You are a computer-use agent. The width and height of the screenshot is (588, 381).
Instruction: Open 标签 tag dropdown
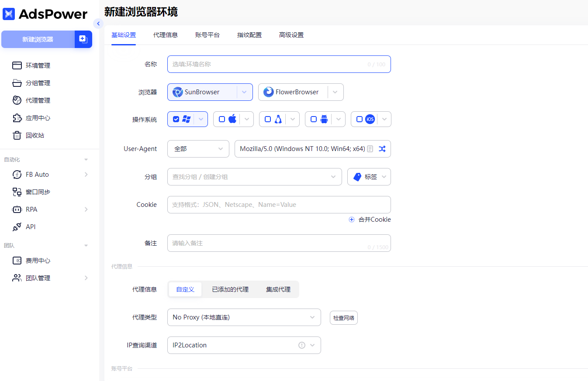tap(369, 177)
